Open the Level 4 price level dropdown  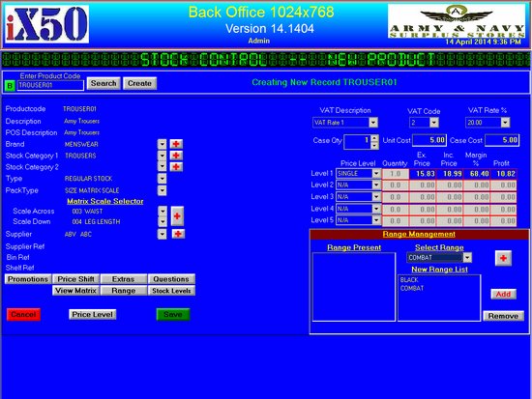[376, 209]
